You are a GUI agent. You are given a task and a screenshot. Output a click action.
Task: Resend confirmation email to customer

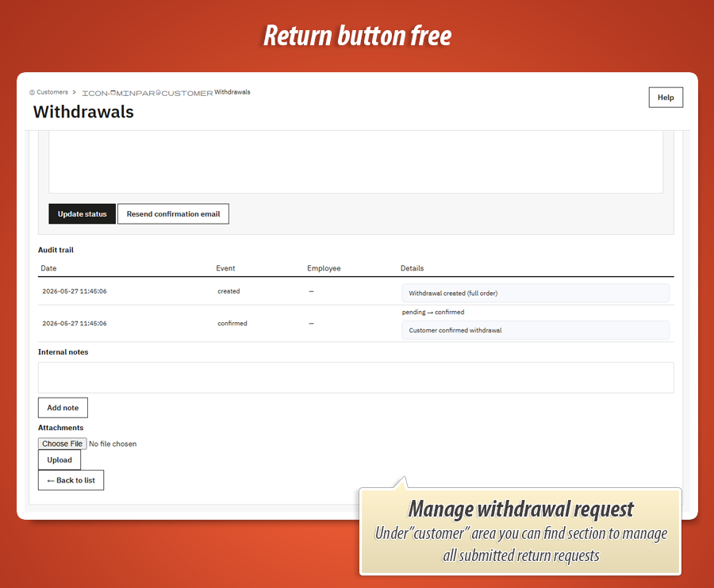[x=173, y=214]
